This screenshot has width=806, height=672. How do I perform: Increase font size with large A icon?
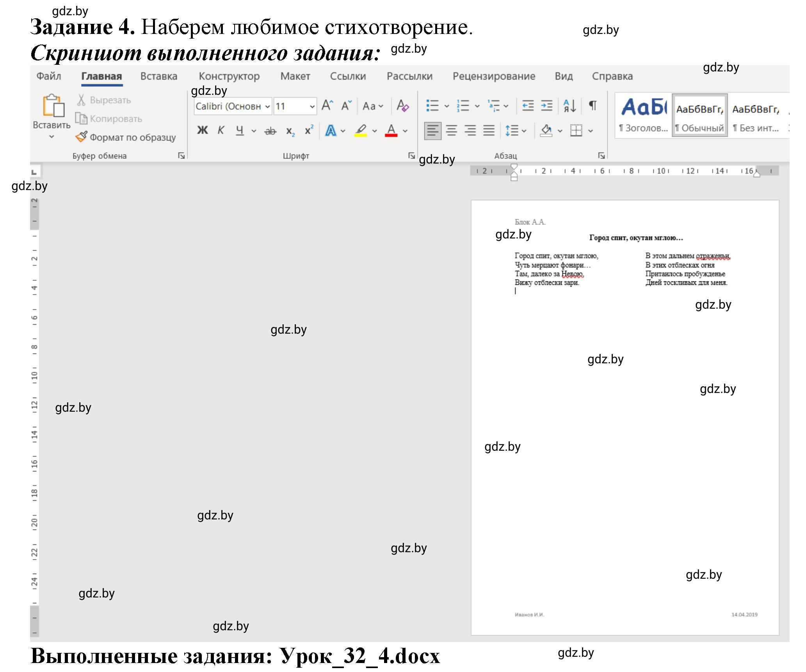point(327,105)
